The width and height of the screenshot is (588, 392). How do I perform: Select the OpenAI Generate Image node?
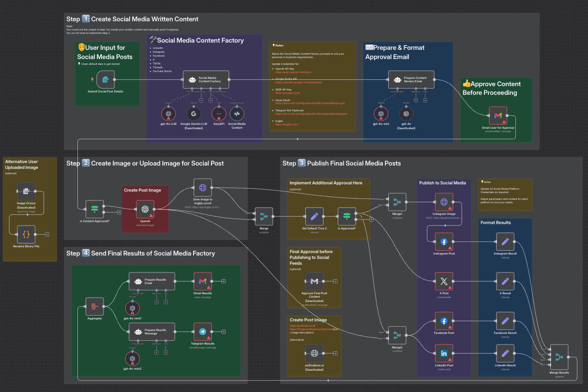[145, 209]
